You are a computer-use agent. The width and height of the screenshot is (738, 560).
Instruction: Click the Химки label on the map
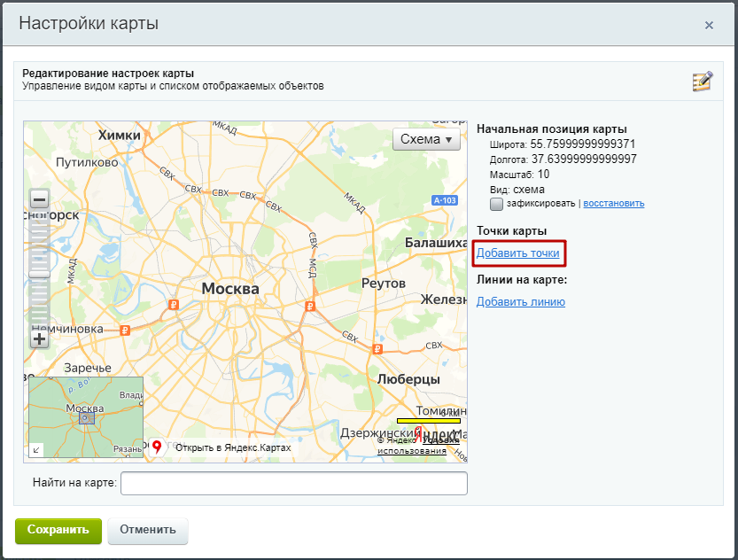(x=119, y=136)
